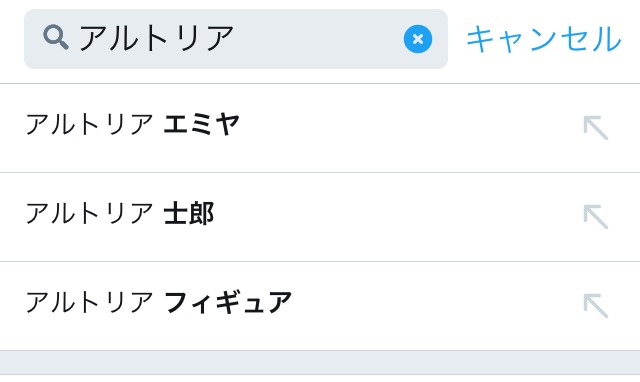640x382 pixels.
Task: Click the magnifying glass search icon
Action: (56, 38)
